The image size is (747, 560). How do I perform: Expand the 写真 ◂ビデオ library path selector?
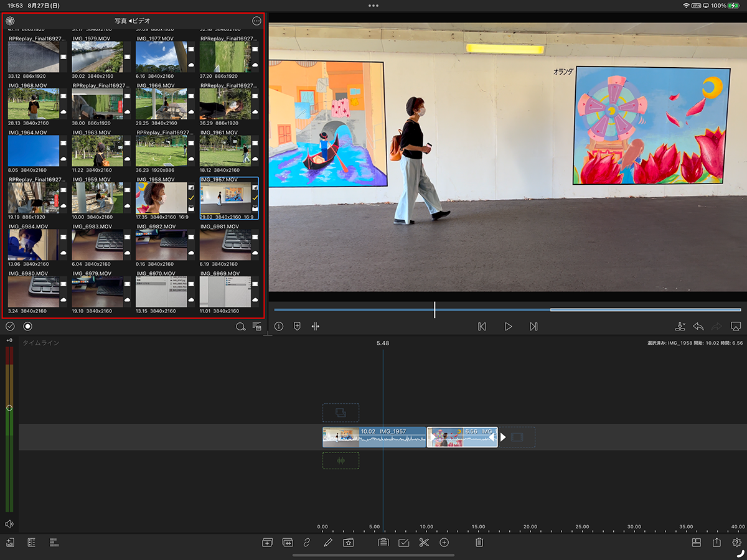[132, 21]
